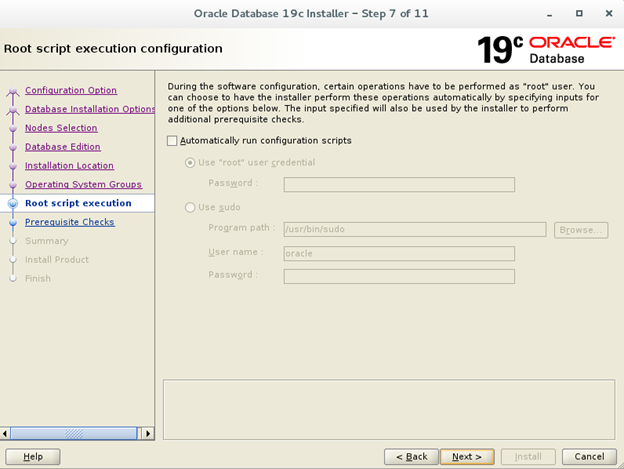Click the Root script execution configuration heading

[113, 49]
